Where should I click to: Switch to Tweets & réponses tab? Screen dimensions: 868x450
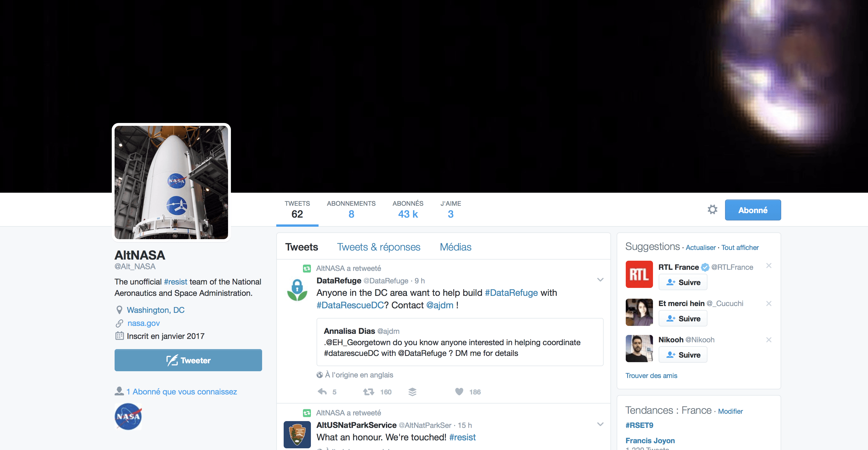[379, 247]
